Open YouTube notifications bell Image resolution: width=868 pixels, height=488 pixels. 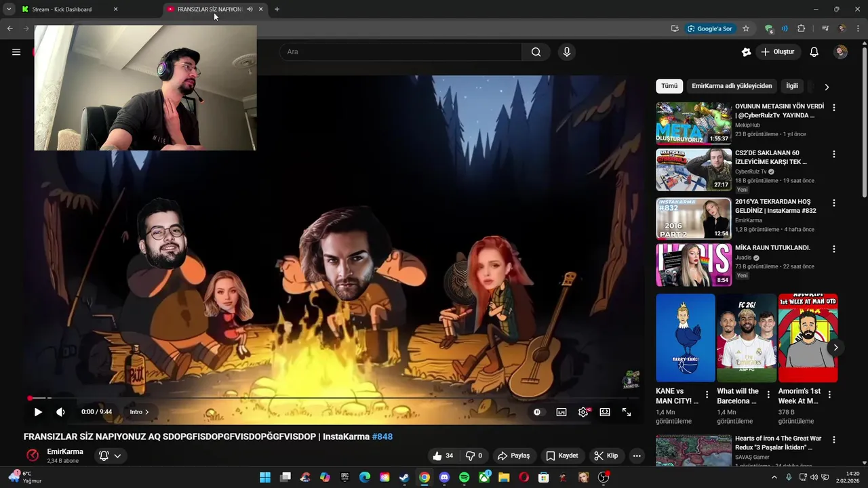point(814,52)
